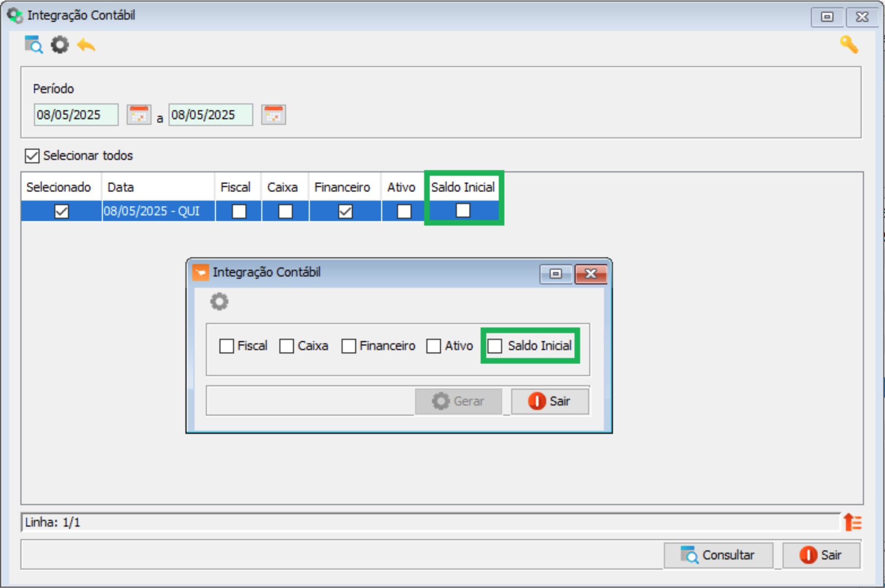The width and height of the screenshot is (885, 588).
Task: Click the search/consult icon in the toolbar
Action: tap(33, 45)
